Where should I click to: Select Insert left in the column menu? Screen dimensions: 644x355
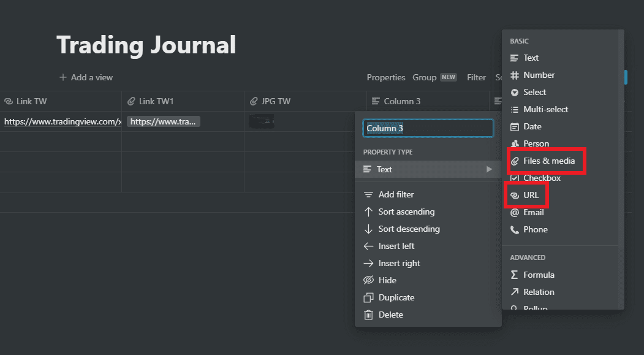428,246
